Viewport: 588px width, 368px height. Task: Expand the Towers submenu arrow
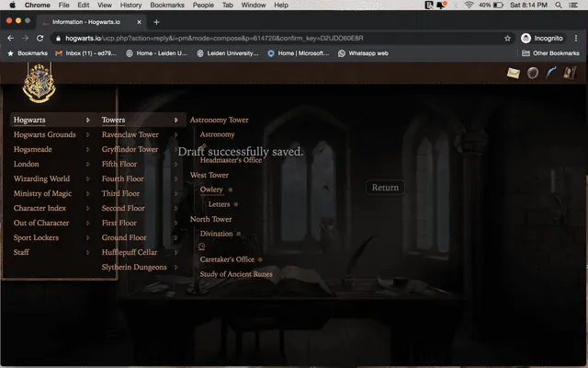(175, 121)
